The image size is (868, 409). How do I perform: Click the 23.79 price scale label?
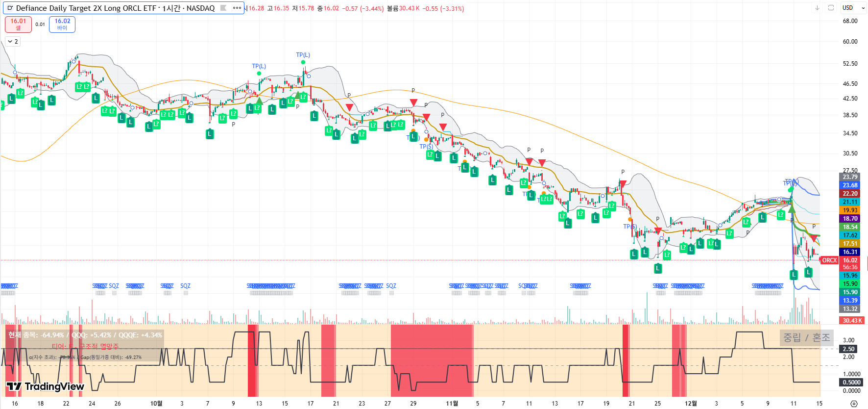pyautogui.click(x=850, y=177)
